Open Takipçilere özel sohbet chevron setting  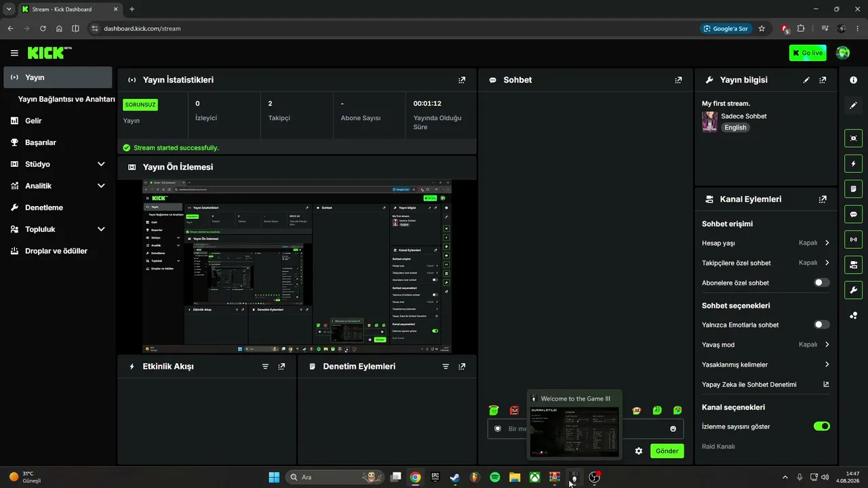pyautogui.click(x=827, y=262)
